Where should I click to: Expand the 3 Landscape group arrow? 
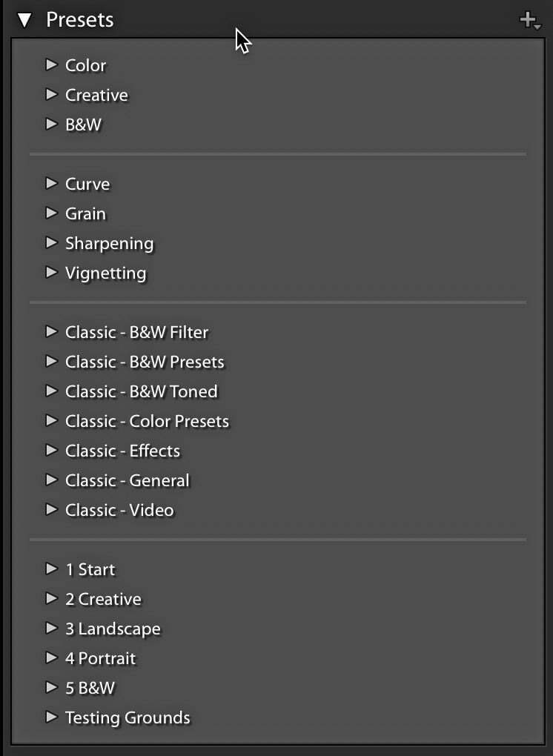click(51, 629)
